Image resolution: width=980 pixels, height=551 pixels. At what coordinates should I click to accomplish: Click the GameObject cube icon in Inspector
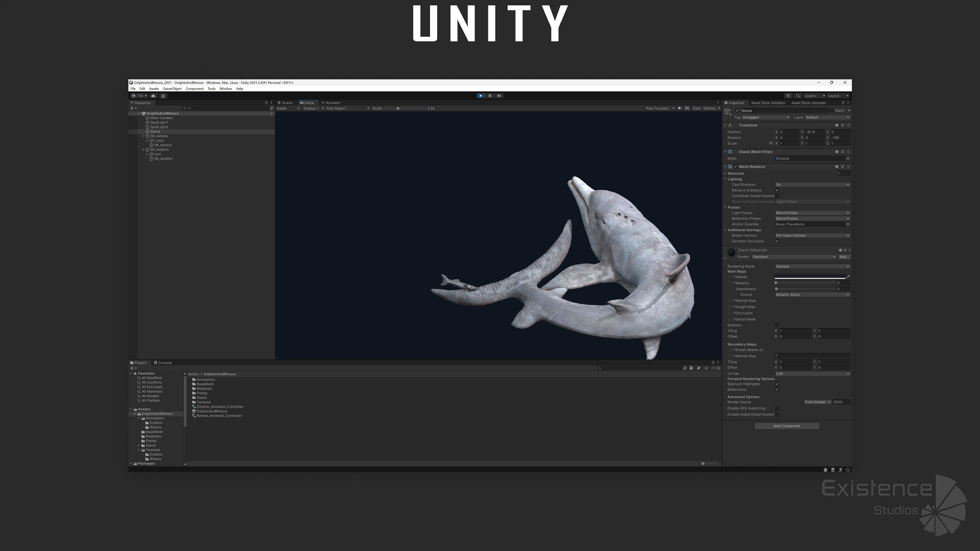(x=727, y=112)
